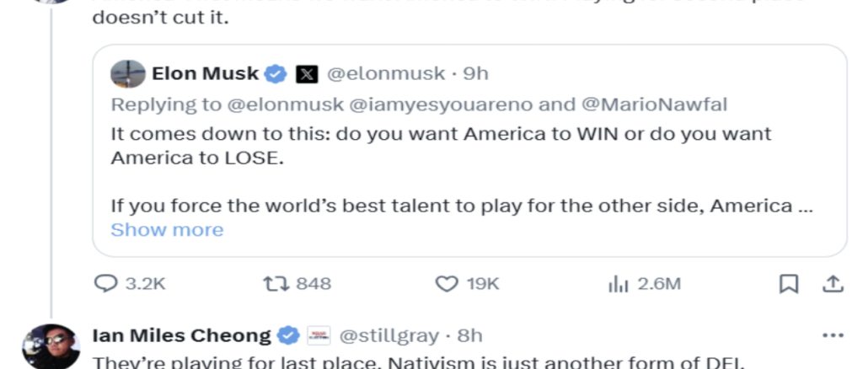This screenshot has height=369, width=868.
Task: Reply to the tweet with 3.2K replies
Action: coord(104,284)
